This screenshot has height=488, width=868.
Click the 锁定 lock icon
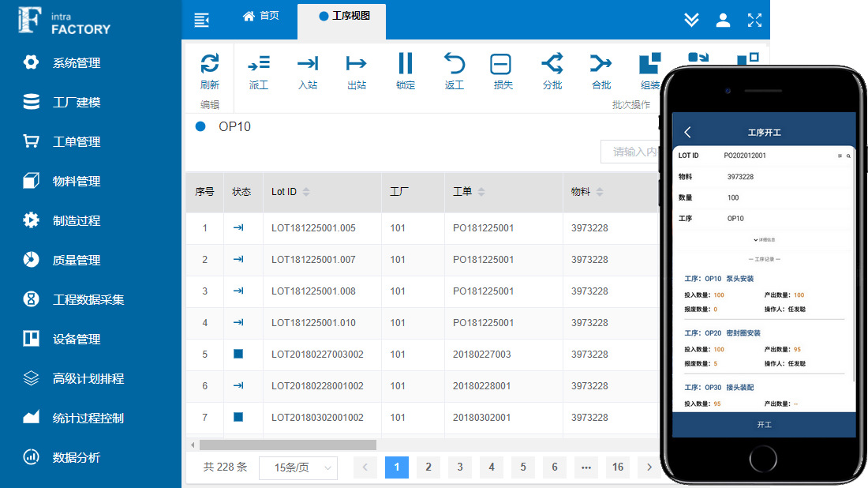pos(406,64)
